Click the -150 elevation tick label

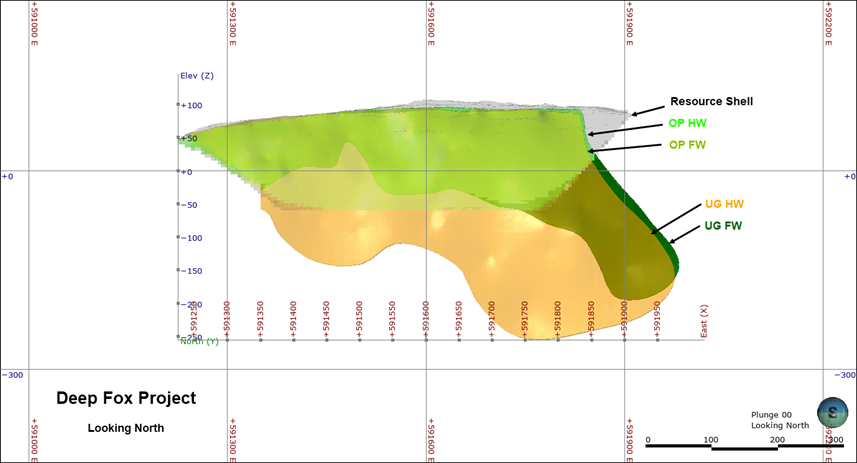coord(190,270)
